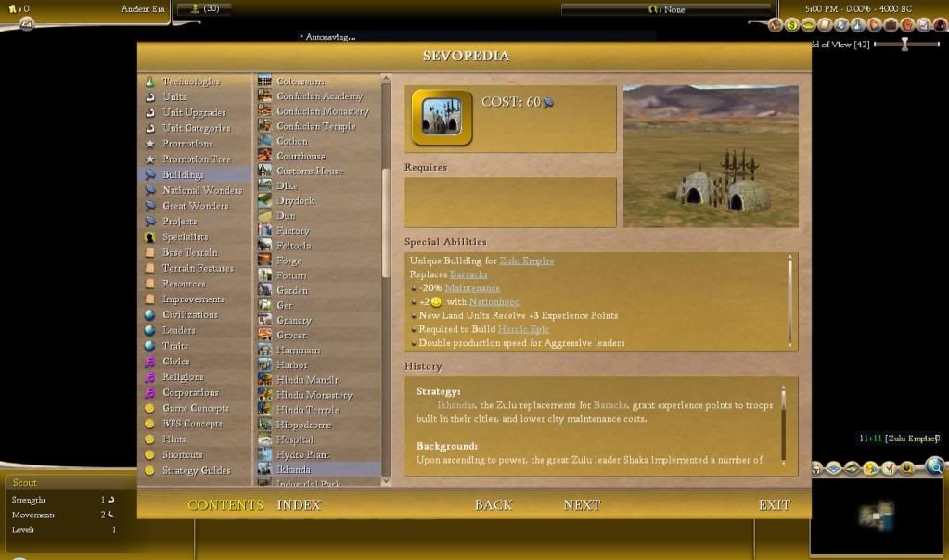The image size is (949, 560).
Task: Switch to the CONTENTS tab
Action: [225, 505]
